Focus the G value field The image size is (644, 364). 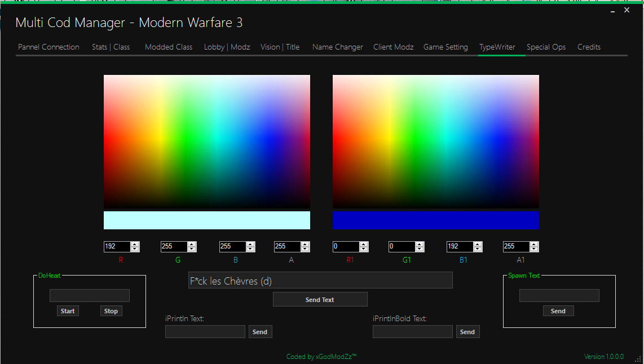click(x=174, y=246)
